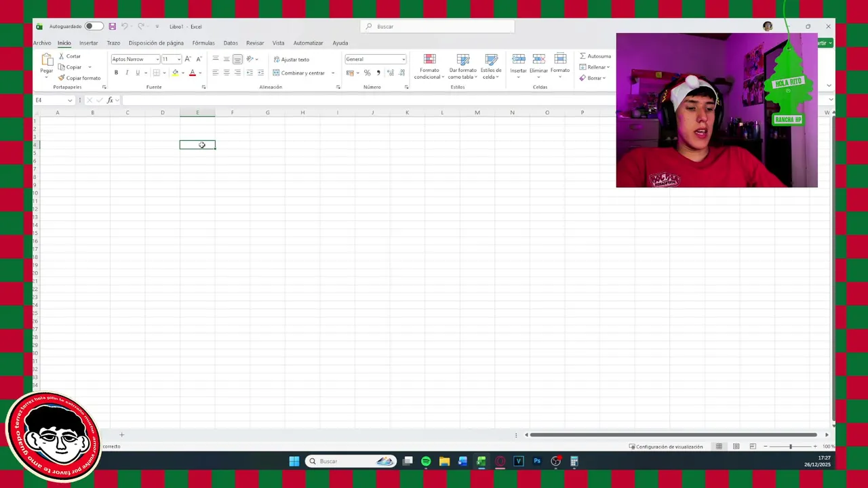Switch to the Insertar ribbon tab
This screenshot has height=488, width=868.
(x=89, y=43)
